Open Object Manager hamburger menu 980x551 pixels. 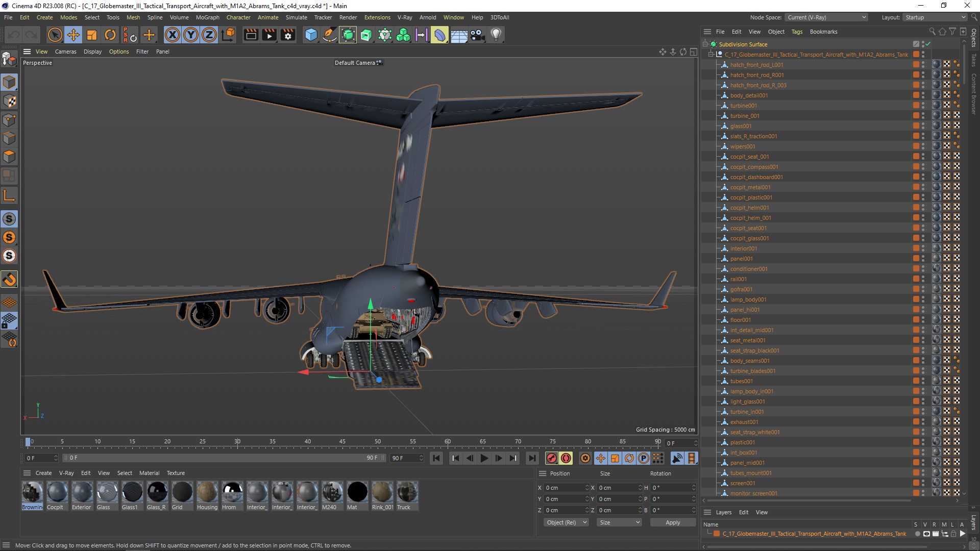(x=707, y=32)
